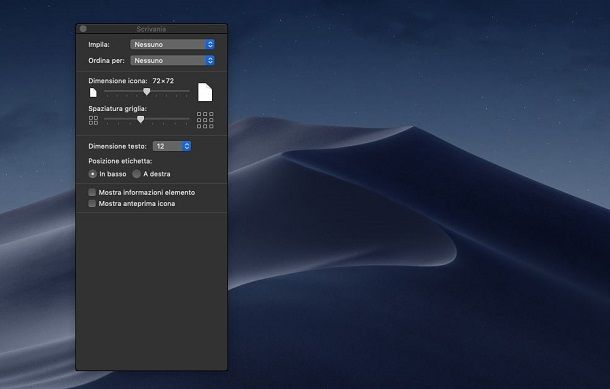Click the 72×72 icon size value
The width and height of the screenshot is (610, 389).
[163, 81]
